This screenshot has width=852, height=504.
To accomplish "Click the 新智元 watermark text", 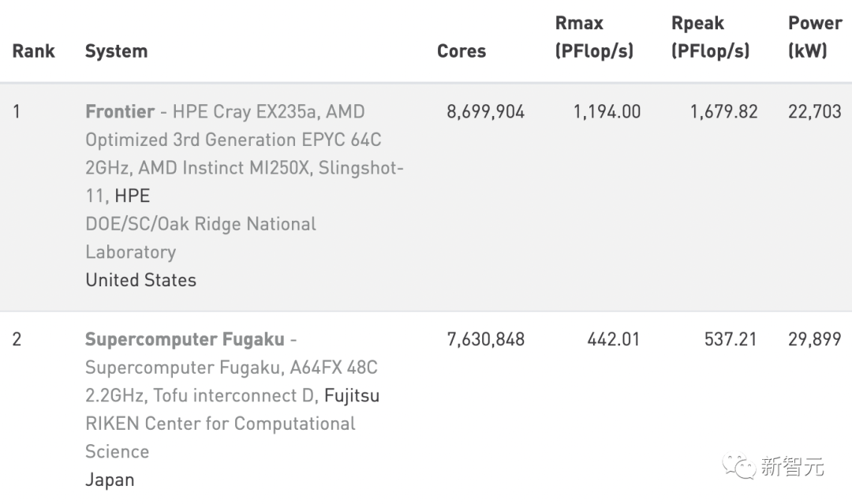I will 792,466.
